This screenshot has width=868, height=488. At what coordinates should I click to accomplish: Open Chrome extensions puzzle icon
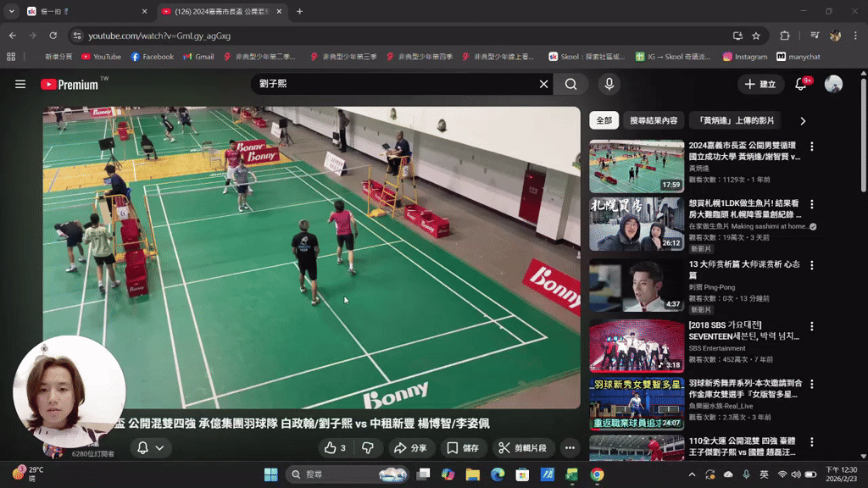(784, 36)
